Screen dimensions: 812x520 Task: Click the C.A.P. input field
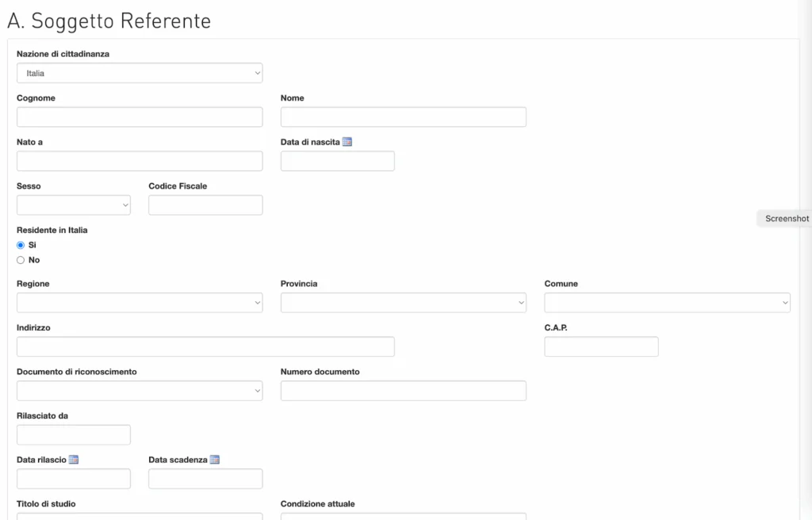(601, 346)
